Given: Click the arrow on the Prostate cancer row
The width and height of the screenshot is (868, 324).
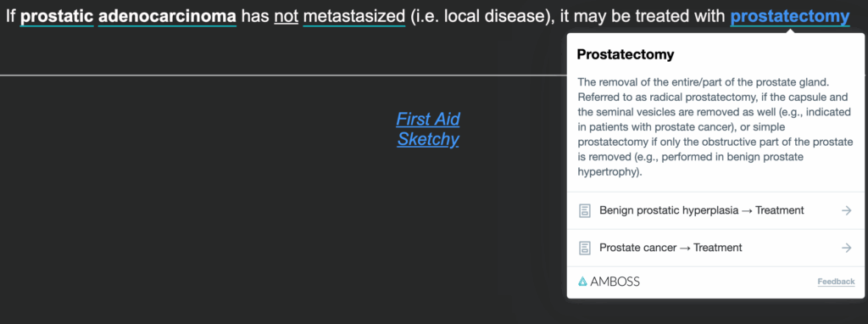Looking at the screenshot, I should tap(846, 248).
